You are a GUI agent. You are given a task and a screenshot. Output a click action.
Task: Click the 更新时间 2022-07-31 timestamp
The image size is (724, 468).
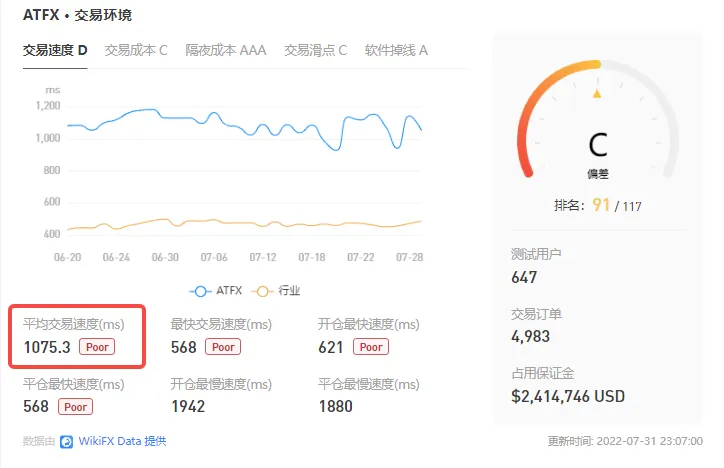[x=625, y=441]
